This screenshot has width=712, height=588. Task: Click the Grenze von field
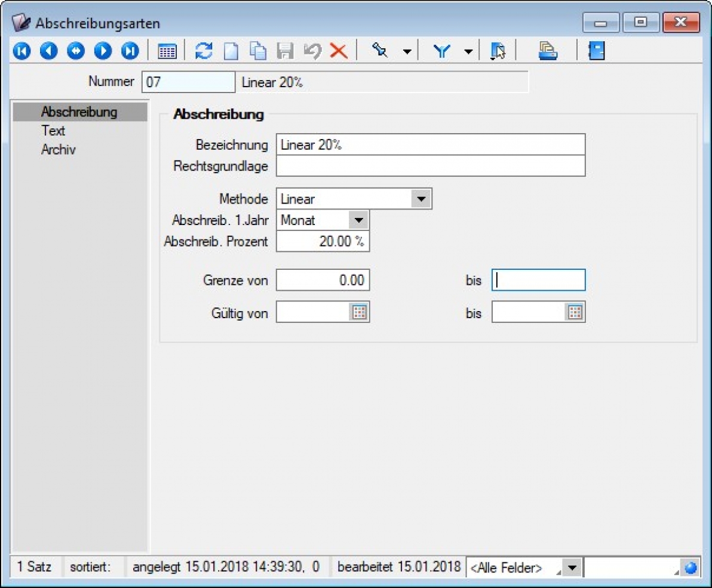(x=323, y=280)
